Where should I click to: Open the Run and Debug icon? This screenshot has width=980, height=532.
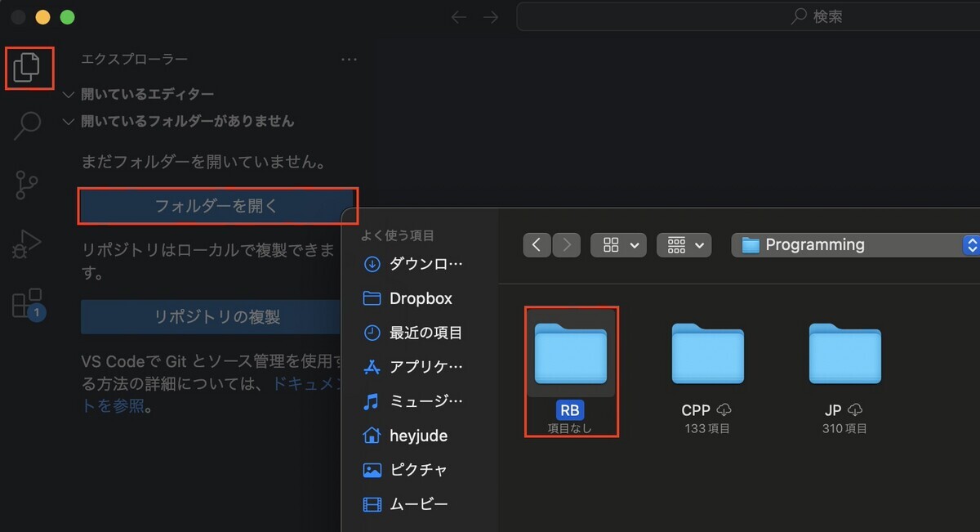tap(26, 242)
